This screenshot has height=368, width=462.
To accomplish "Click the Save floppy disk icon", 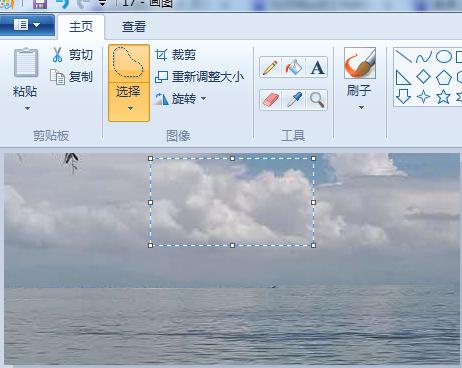I will 40,4.
